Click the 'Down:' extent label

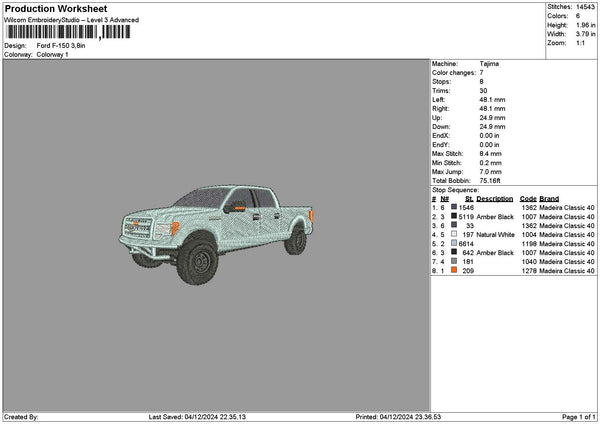441,127
